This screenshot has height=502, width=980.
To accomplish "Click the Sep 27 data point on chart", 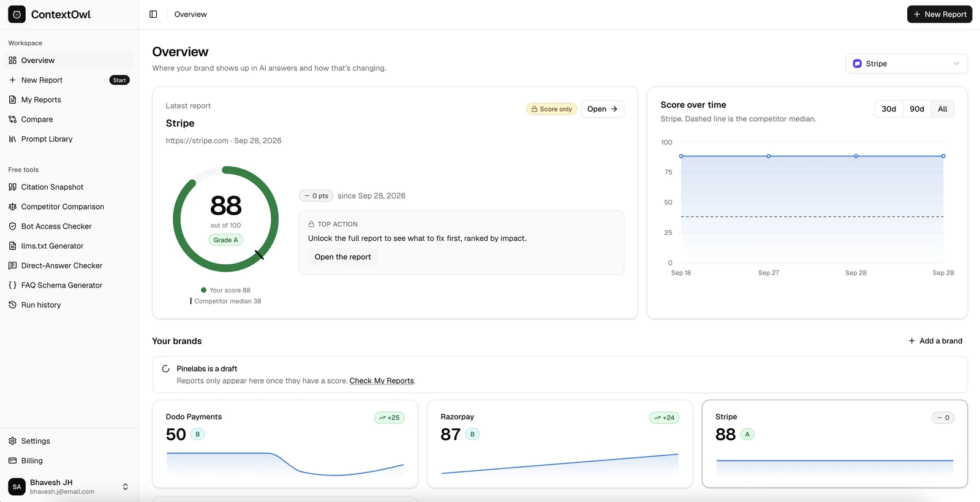I will (x=769, y=156).
